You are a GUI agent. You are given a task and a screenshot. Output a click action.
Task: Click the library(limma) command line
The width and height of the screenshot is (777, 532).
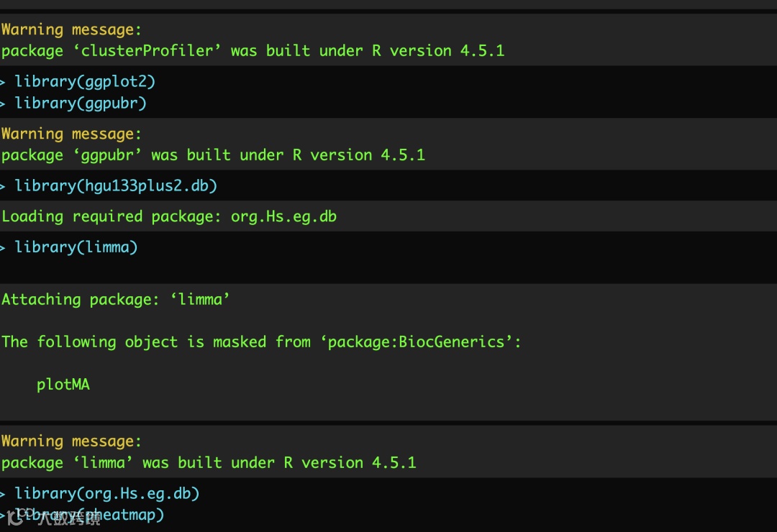(x=76, y=247)
